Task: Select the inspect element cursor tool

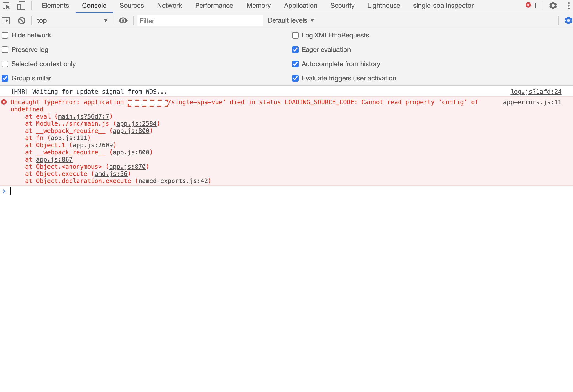Action: (x=7, y=6)
